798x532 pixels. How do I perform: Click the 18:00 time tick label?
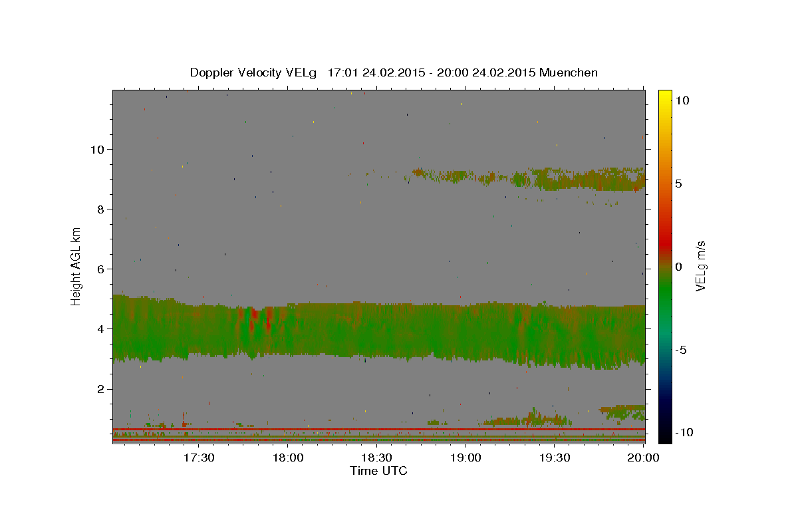[288, 458]
